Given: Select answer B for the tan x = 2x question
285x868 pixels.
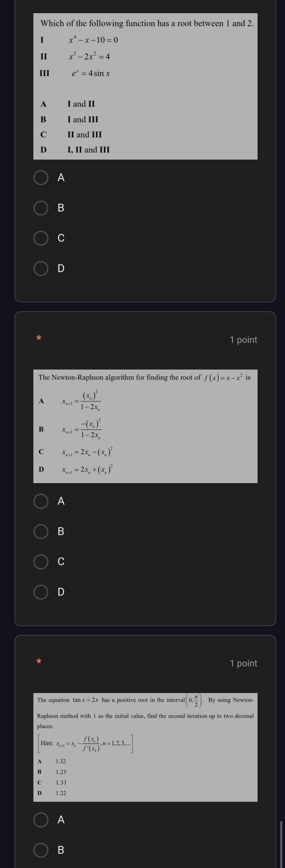Looking at the screenshot, I should tap(41, 850).
